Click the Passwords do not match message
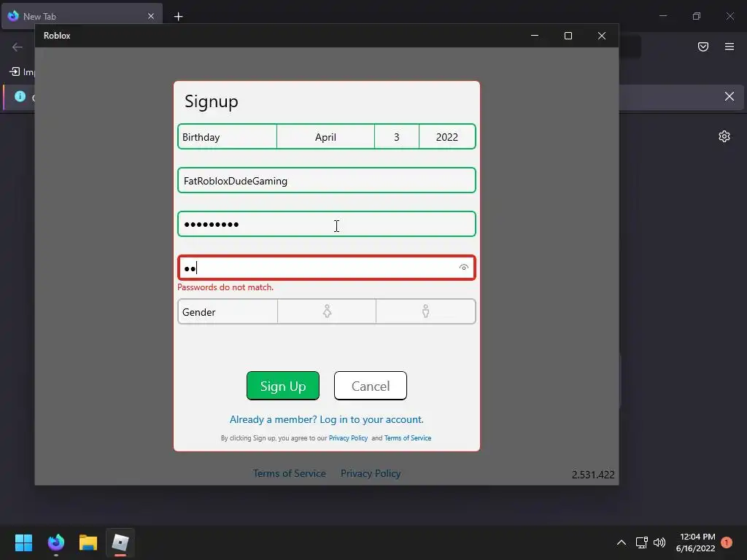 pyautogui.click(x=225, y=287)
